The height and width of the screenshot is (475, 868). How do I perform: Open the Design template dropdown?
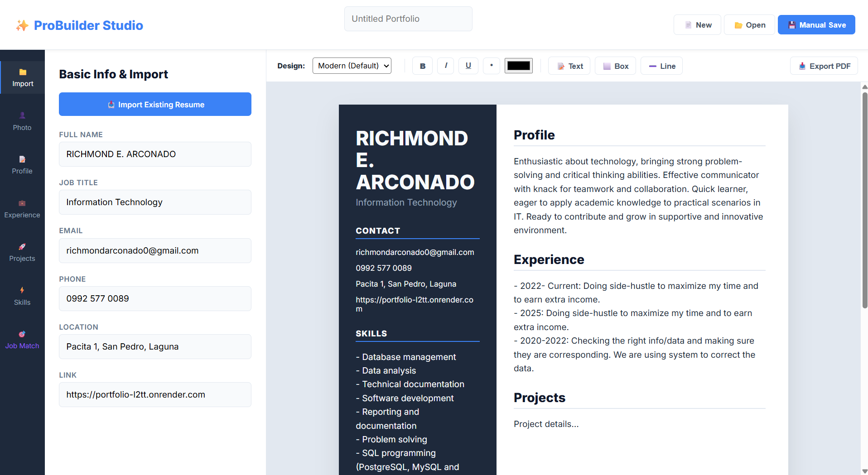[x=352, y=66]
